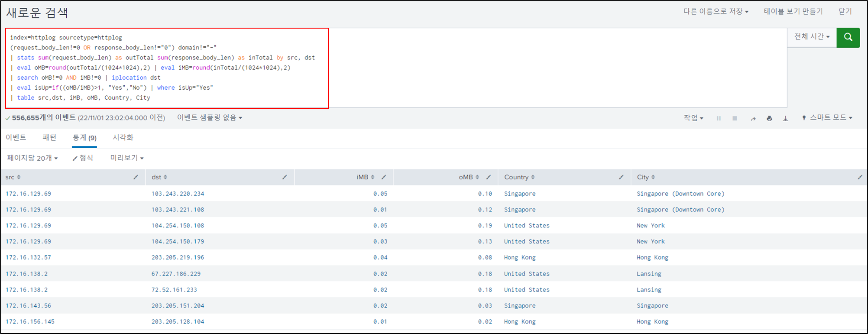
Task: Click the 닫기 button
Action: 845,12
